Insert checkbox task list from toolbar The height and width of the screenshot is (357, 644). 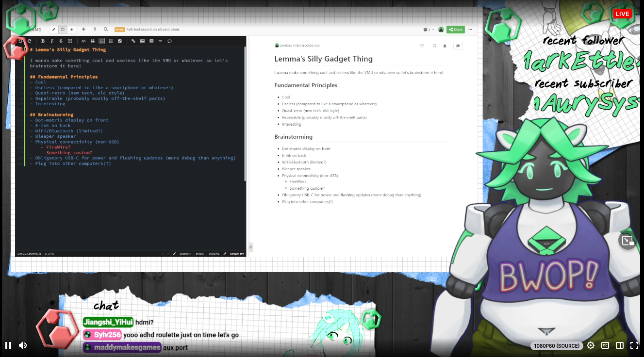pos(120,41)
